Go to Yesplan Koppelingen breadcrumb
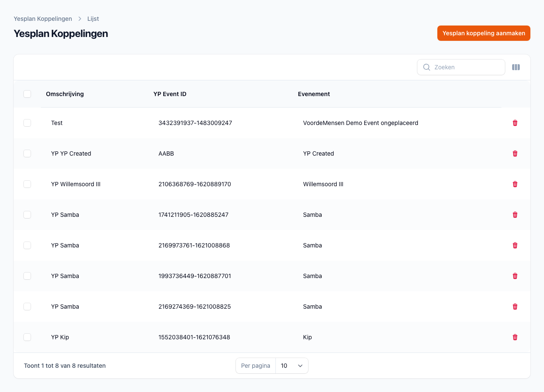 tap(43, 19)
